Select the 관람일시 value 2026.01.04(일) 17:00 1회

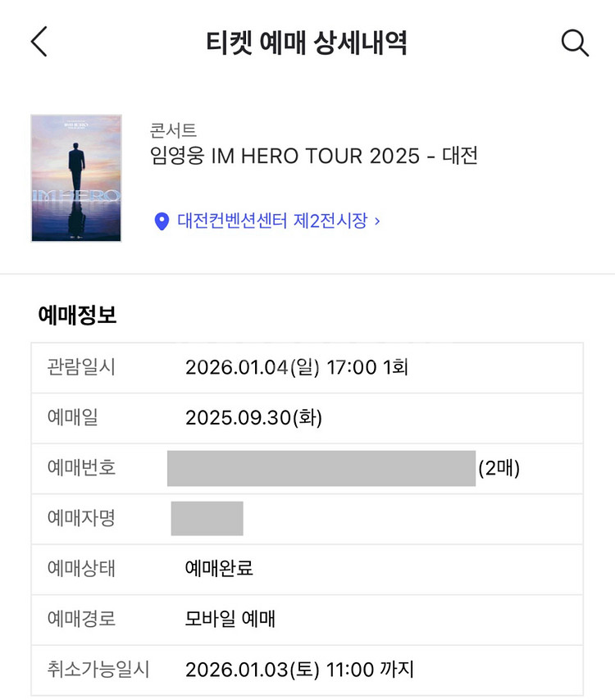click(296, 367)
